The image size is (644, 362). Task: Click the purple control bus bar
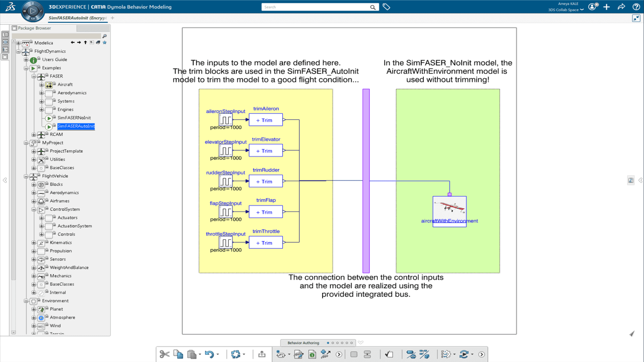click(366, 181)
